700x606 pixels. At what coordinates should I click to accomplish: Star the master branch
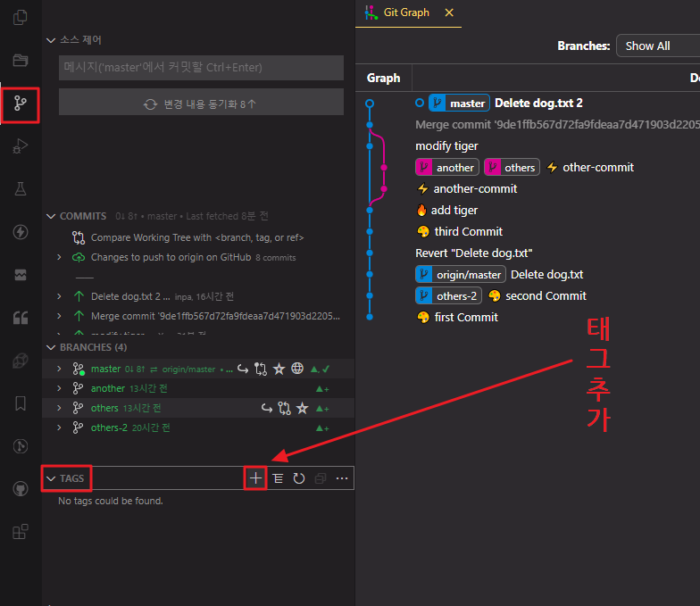pyautogui.click(x=279, y=369)
